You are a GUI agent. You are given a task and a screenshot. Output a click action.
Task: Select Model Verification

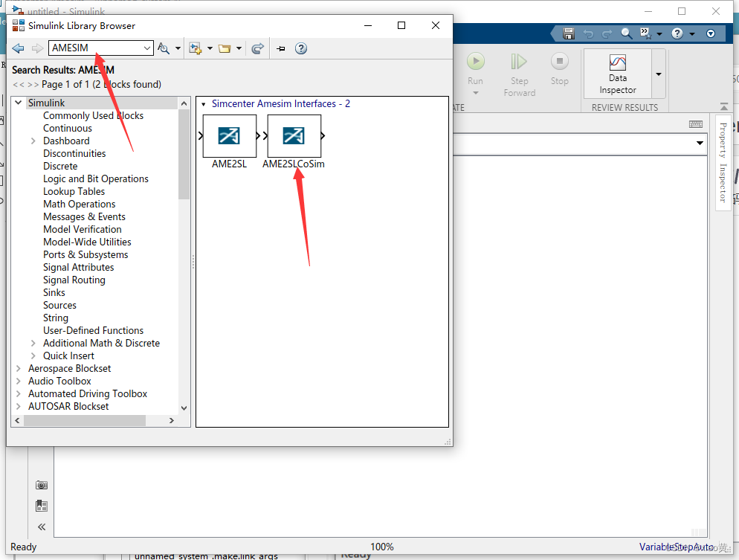pyautogui.click(x=83, y=230)
